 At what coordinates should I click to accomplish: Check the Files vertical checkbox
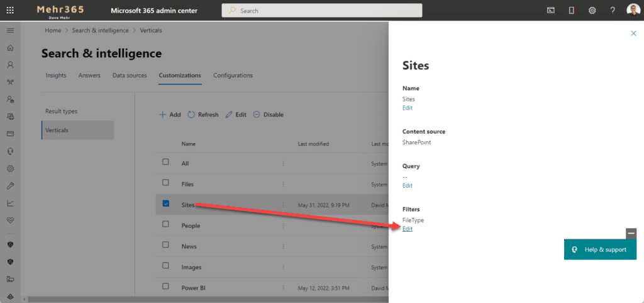[x=165, y=182]
